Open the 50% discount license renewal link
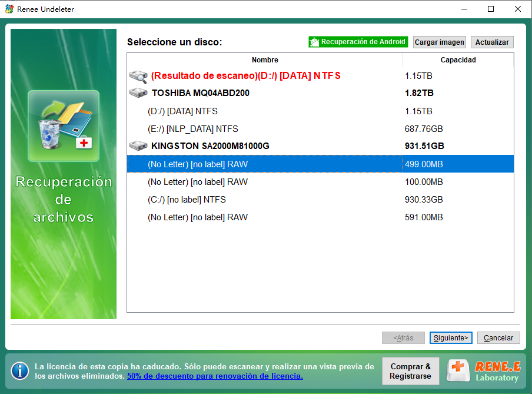Viewport: 532px width, 394px height. [x=215, y=376]
